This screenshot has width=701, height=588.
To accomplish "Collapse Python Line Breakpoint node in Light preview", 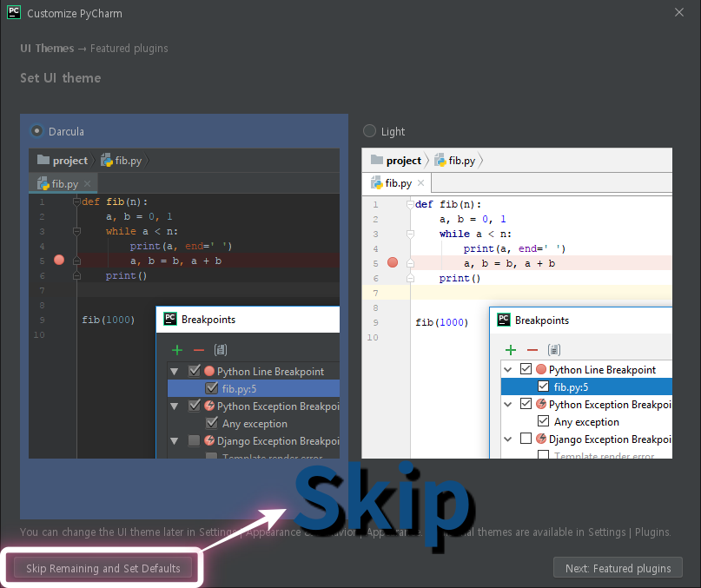I will click(508, 369).
